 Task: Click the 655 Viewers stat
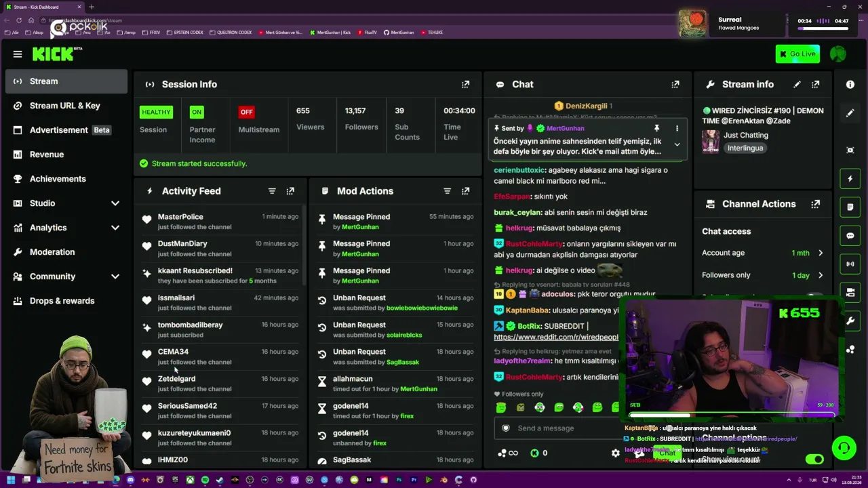pos(311,119)
